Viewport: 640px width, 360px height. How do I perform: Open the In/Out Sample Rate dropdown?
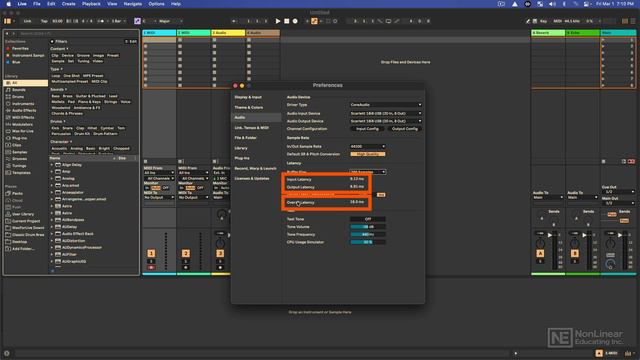367,147
